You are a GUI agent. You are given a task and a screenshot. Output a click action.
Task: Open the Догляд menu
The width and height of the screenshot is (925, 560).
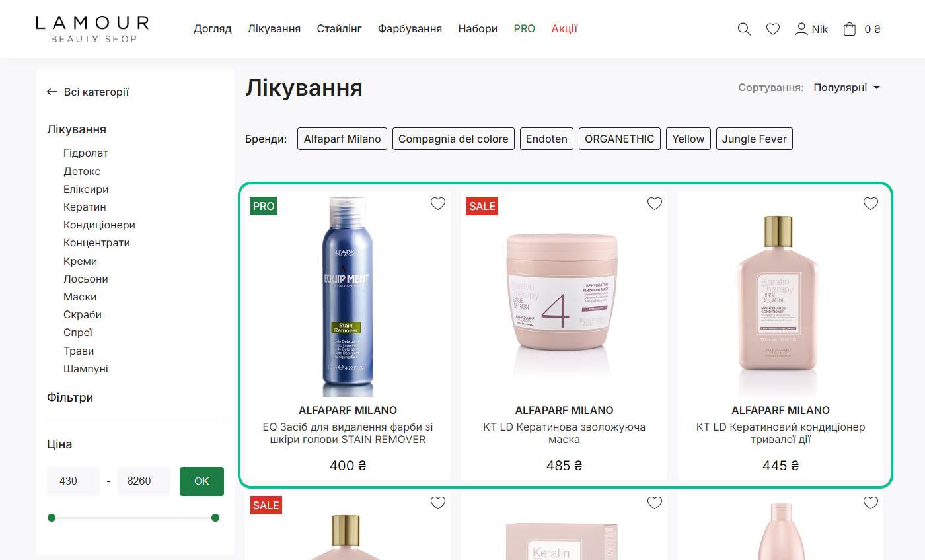pyautogui.click(x=212, y=29)
